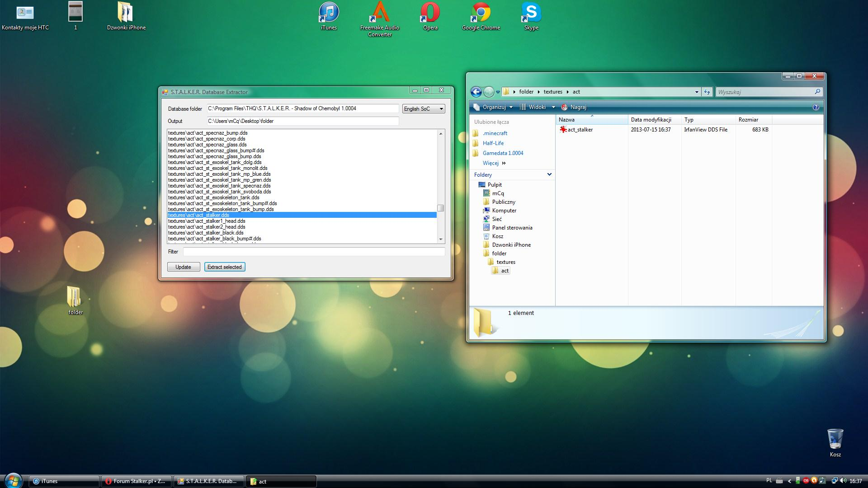Image resolution: width=868 pixels, height=488 pixels.
Task: Select the act_stalker DDS file icon
Action: 563,130
